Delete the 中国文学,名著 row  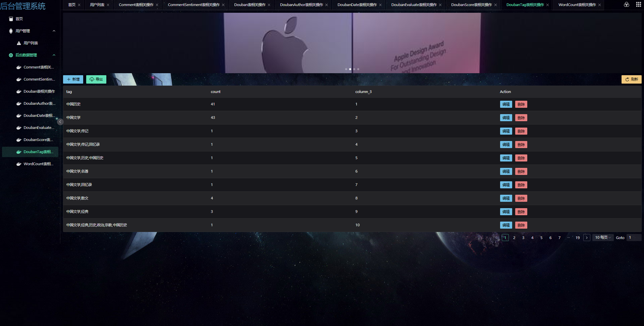(x=521, y=172)
